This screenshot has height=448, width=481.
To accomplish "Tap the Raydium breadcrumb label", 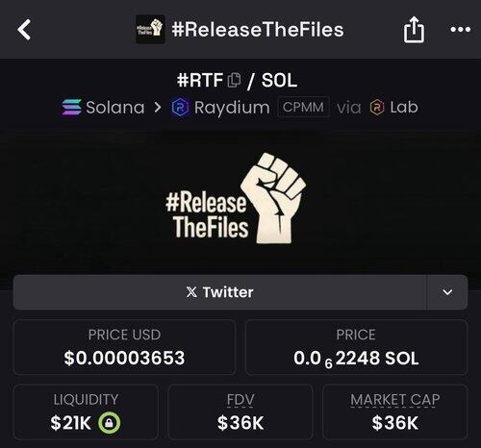I will click(232, 108).
